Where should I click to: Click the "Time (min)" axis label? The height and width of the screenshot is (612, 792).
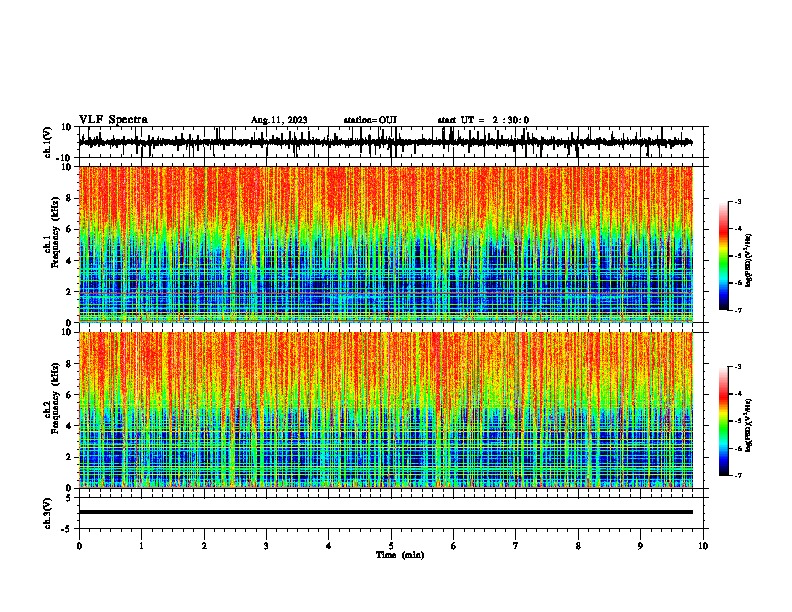click(x=400, y=555)
